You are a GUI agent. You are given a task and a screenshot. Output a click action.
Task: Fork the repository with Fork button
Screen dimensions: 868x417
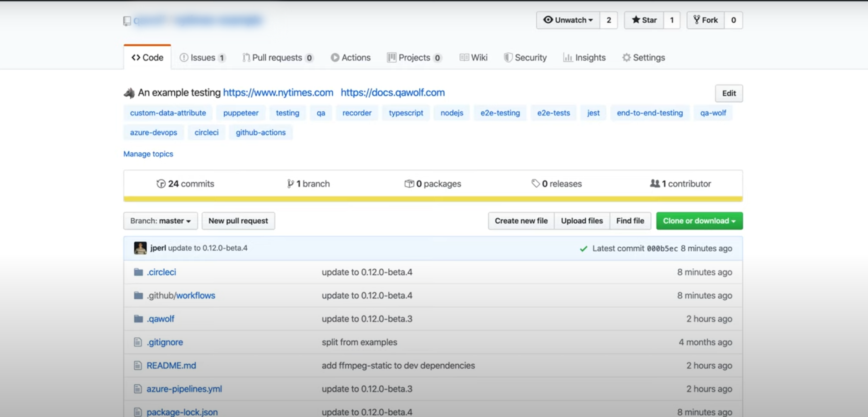click(x=705, y=20)
